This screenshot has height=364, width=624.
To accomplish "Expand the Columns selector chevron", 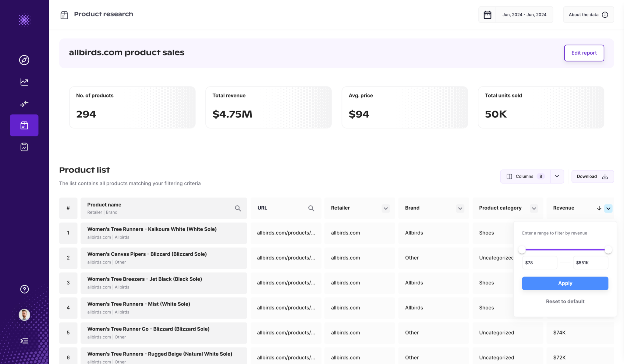I will tap(557, 176).
